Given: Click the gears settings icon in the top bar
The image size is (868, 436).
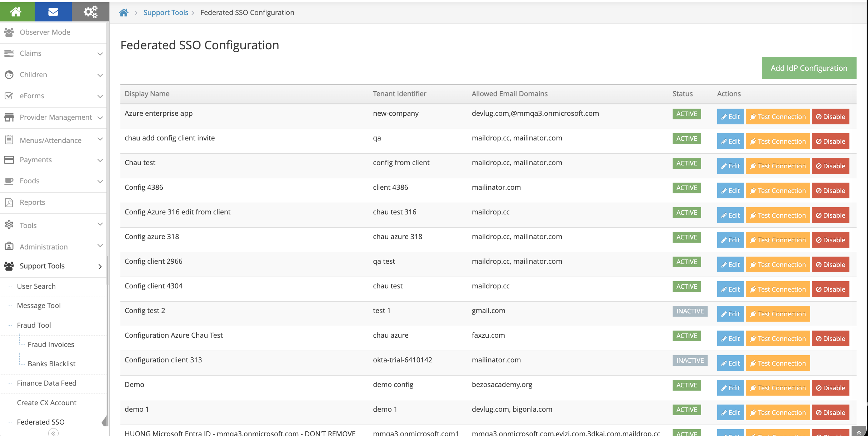Looking at the screenshot, I should (90, 11).
